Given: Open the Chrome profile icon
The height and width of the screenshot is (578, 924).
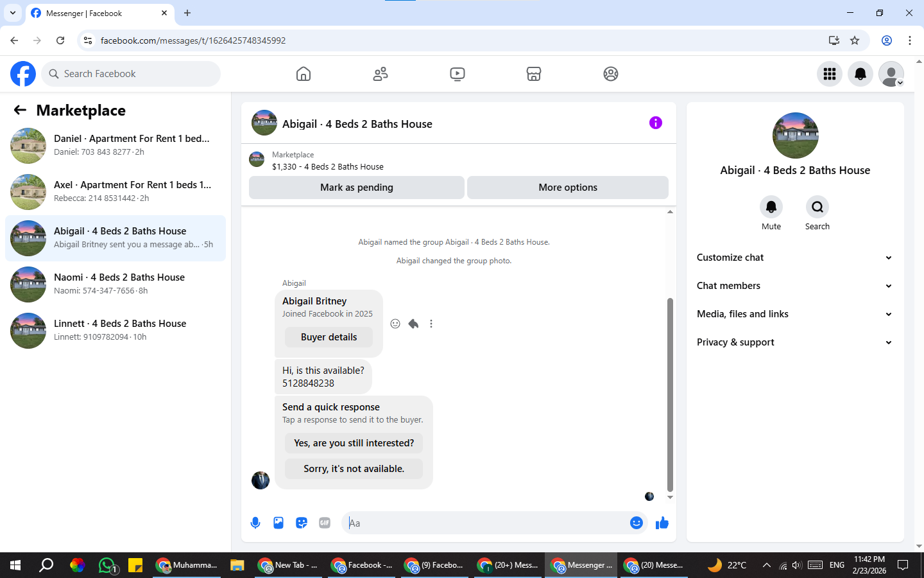Looking at the screenshot, I should (x=887, y=40).
